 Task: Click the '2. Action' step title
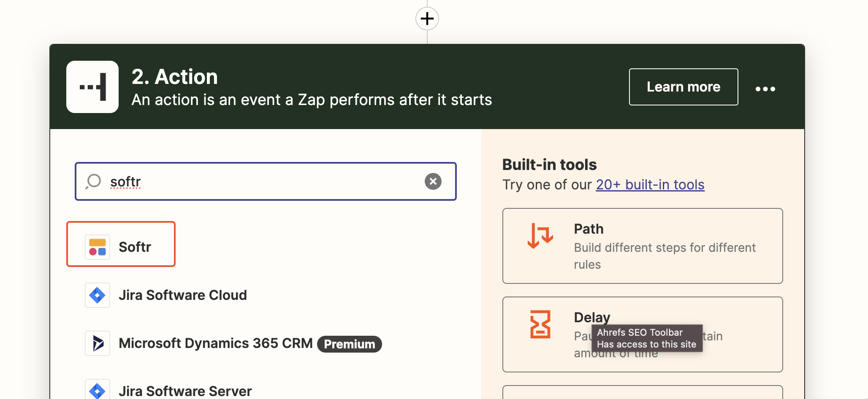pyautogui.click(x=175, y=77)
